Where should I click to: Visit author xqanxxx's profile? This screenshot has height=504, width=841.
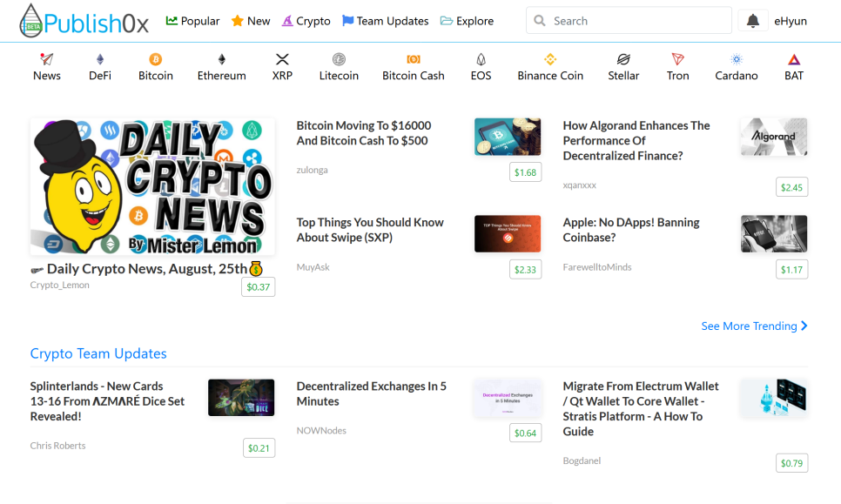[x=579, y=185]
